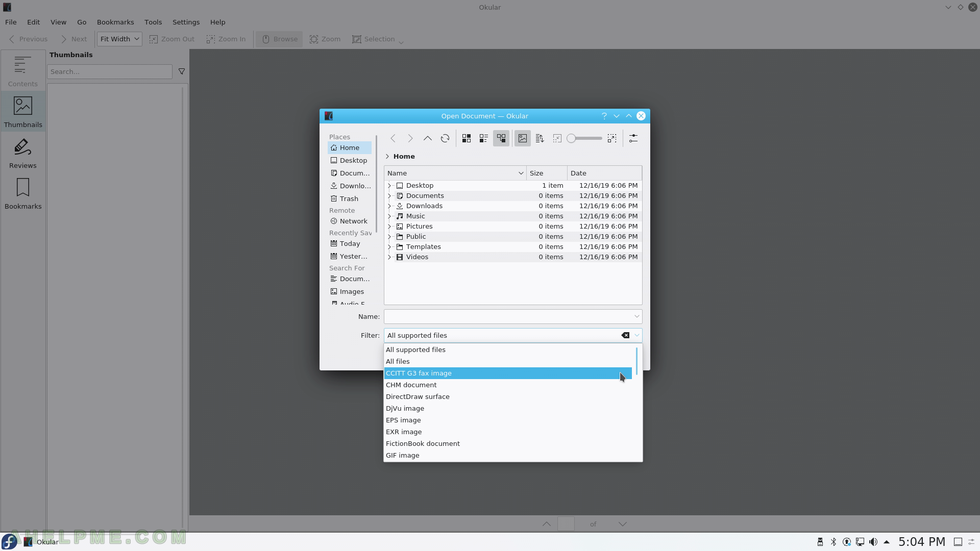Switch file dialog to Icons view
The image size is (980, 551).
[x=467, y=138]
